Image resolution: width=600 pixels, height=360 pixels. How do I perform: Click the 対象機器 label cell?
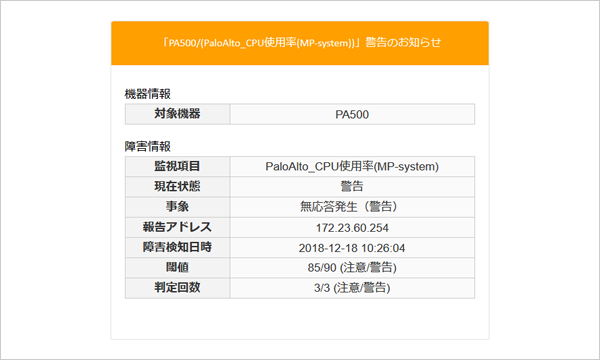coord(177,114)
